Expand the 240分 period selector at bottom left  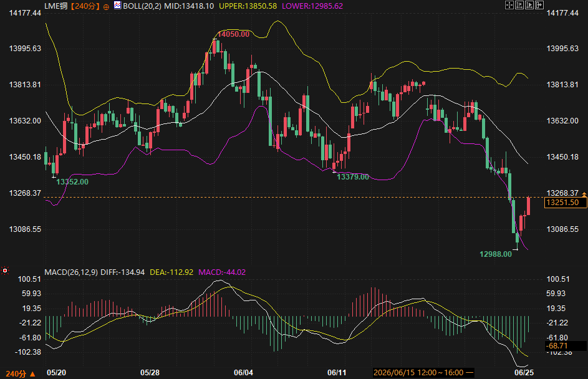20,374
